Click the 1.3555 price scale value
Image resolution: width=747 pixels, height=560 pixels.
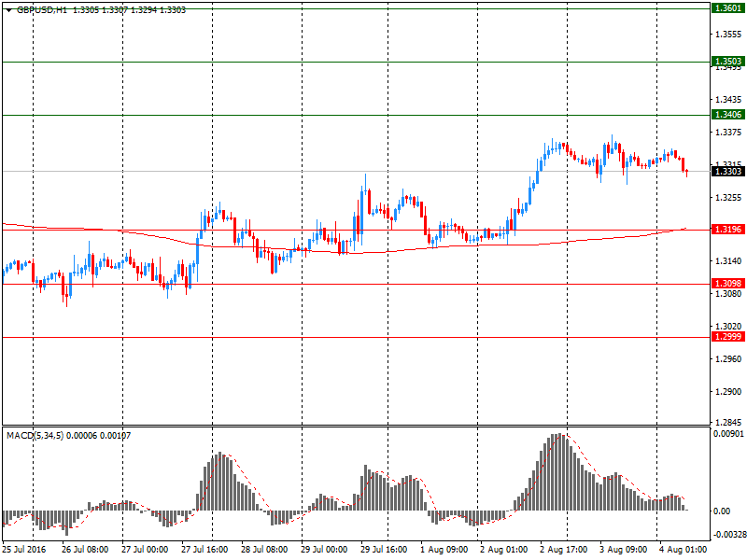(728, 35)
